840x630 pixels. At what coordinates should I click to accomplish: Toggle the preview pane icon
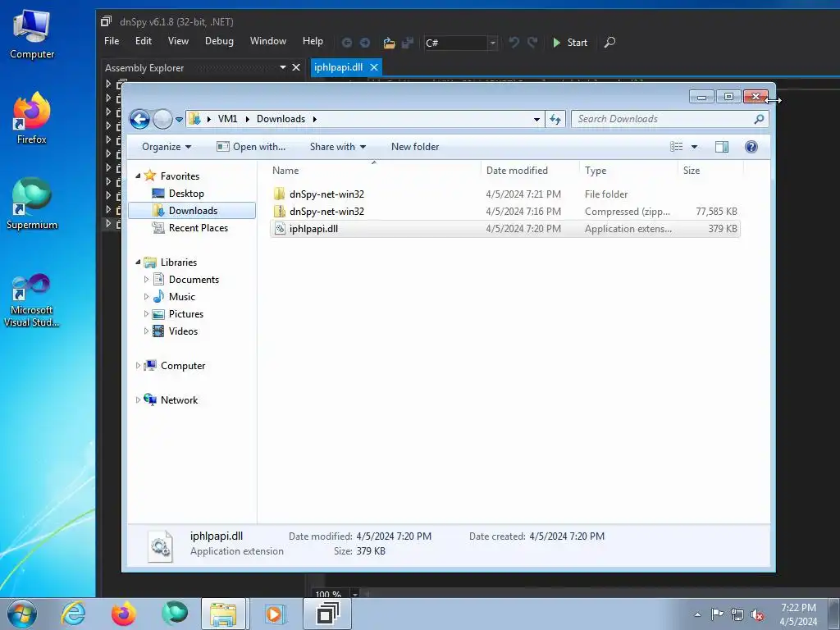pyautogui.click(x=722, y=147)
